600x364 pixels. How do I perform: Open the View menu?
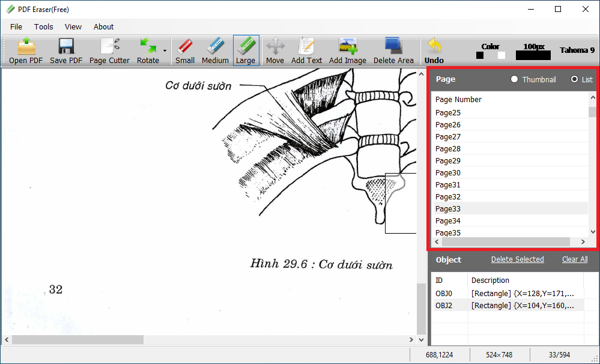tap(73, 26)
